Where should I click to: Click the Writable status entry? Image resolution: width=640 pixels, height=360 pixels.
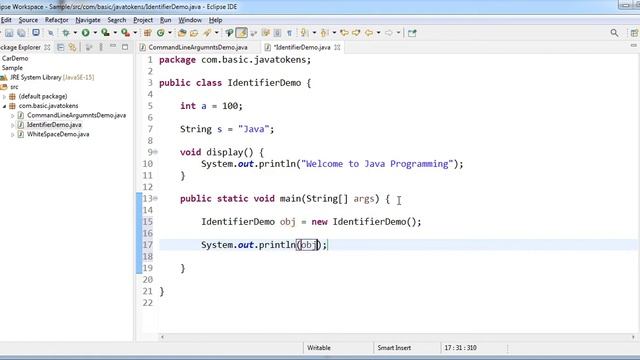tap(319, 348)
